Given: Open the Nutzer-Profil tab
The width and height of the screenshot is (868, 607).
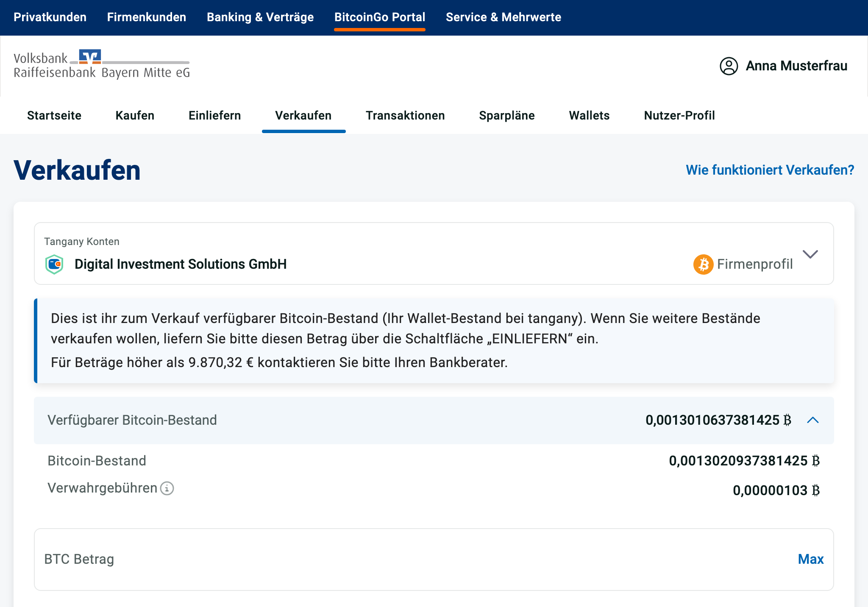Looking at the screenshot, I should 679,115.
